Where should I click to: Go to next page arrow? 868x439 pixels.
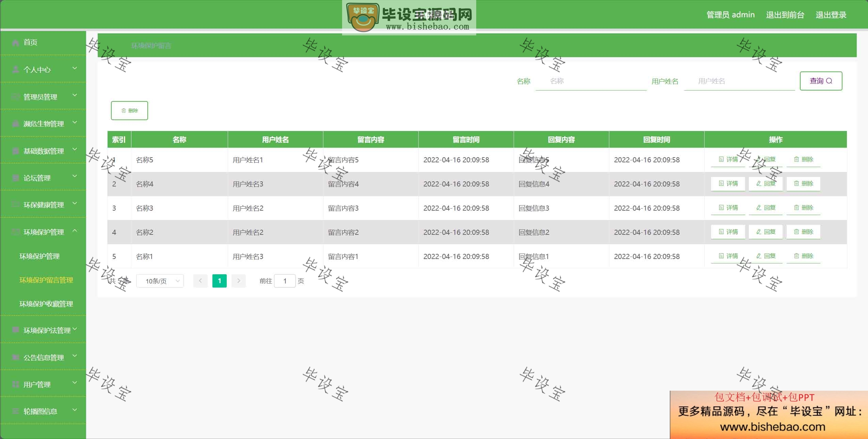coord(239,281)
